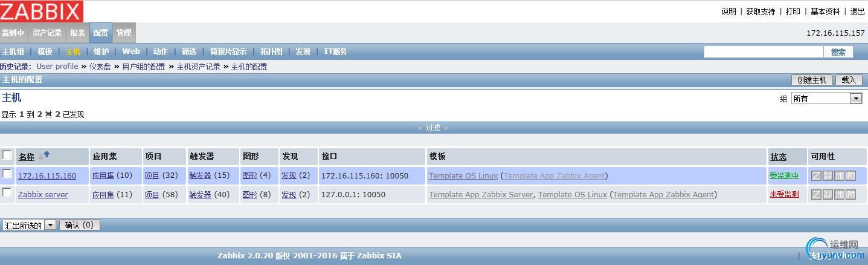Open the 主机组 submenu item
This screenshot has width=868, height=265.
(x=13, y=51)
